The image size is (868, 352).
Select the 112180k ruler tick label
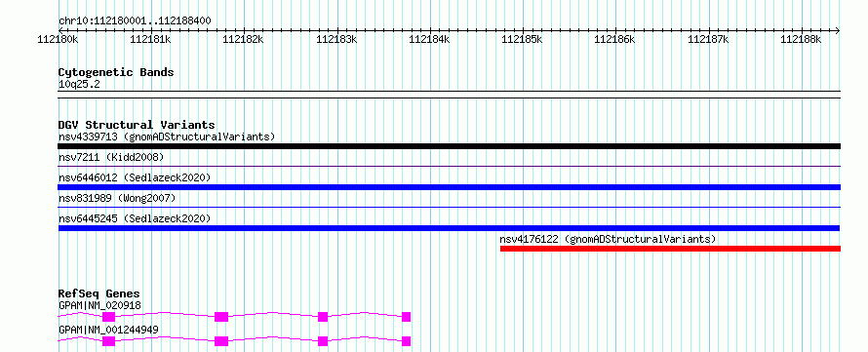click(x=59, y=39)
